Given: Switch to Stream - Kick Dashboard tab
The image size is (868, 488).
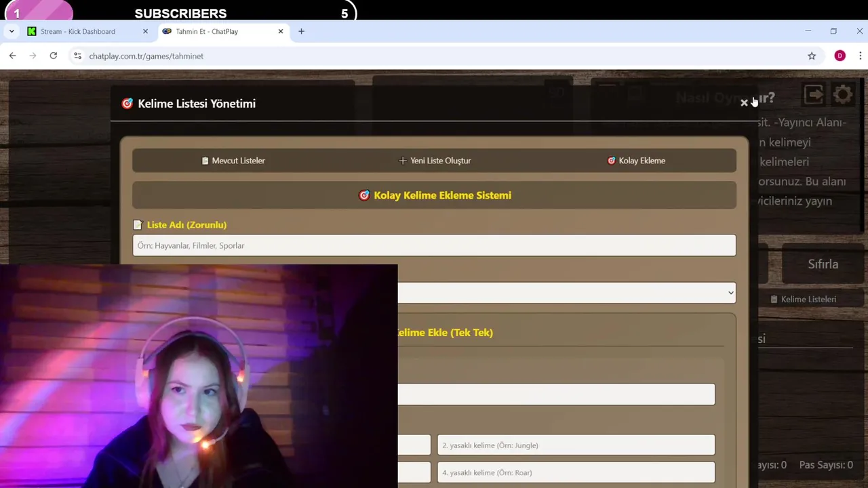Looking at the screenshot, I should 78,31.
